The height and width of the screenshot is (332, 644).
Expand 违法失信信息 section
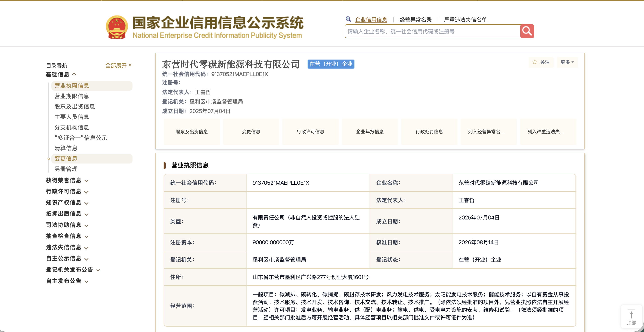tap(67, 247)
